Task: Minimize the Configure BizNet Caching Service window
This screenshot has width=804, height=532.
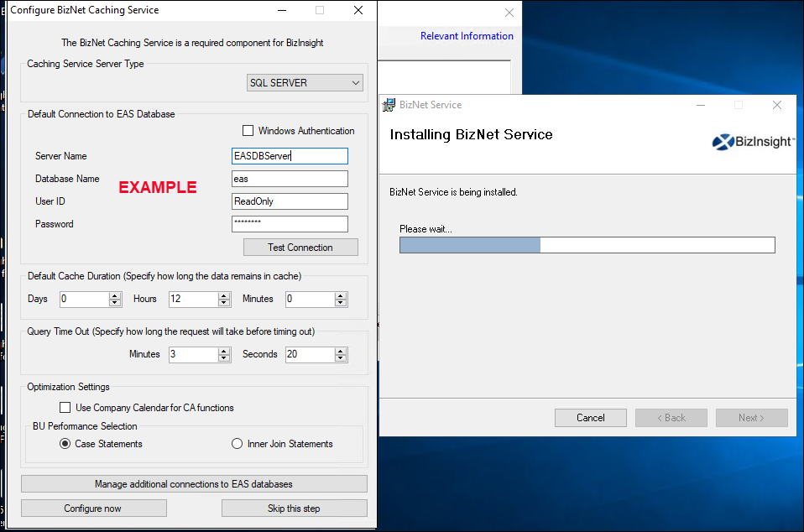Action: point(282,10)
